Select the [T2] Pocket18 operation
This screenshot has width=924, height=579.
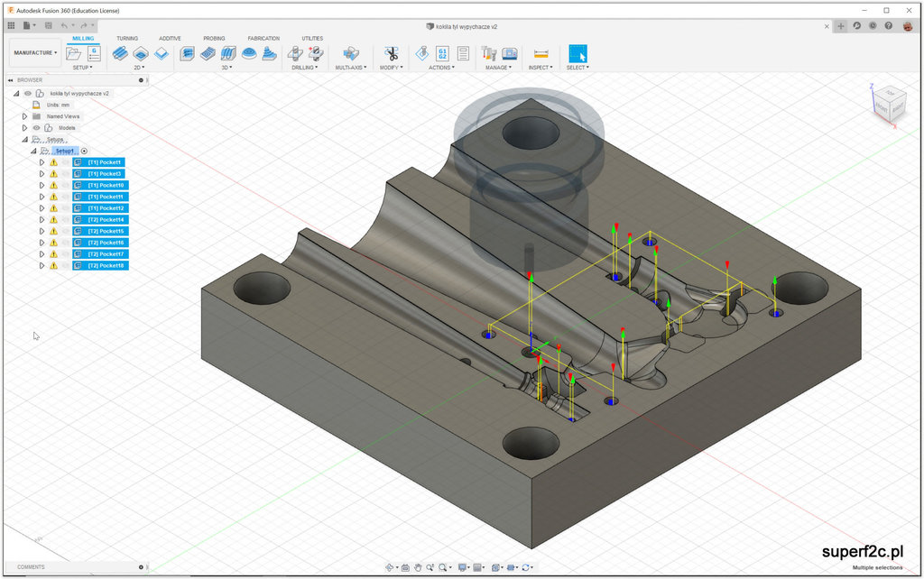click(106, 266)
